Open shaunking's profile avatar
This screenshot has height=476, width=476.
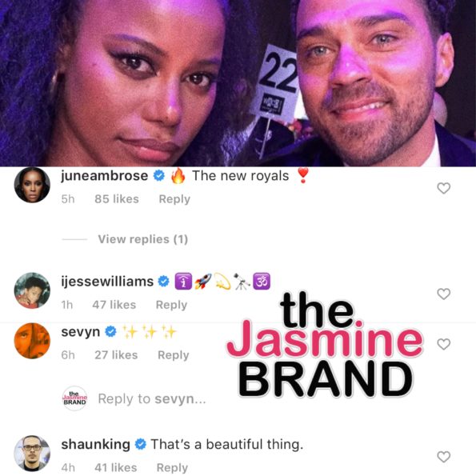[x=32, y=454]
